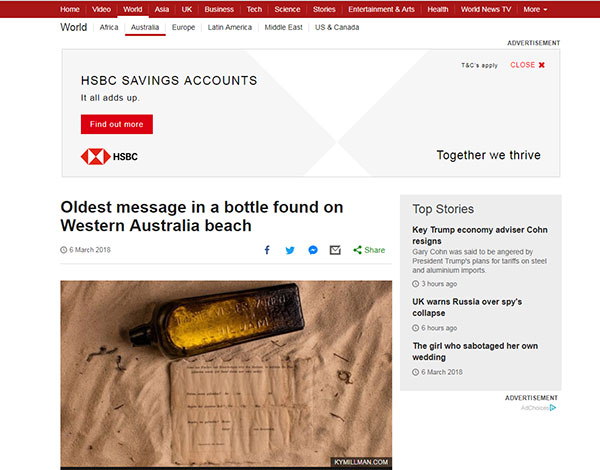
Task: Select the Australia sub-tab
Action: coord(145,27)
